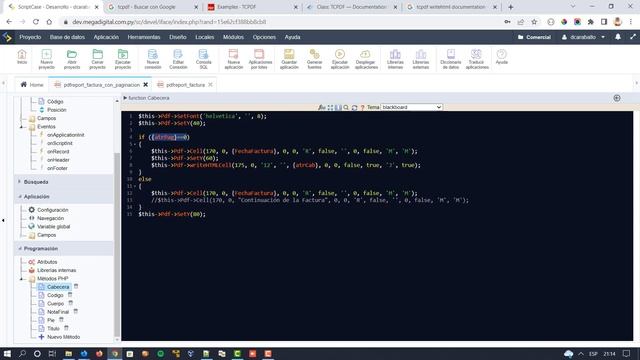Bookmark page with the star icon
Viewport: 640px width, 360px height.
(x=534, y=22)
